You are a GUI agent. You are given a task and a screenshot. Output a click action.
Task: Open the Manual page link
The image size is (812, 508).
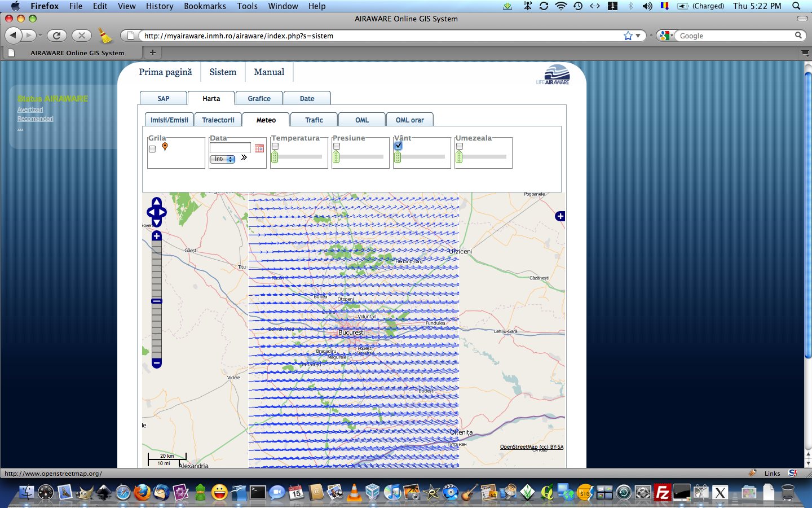coord(269,72)
